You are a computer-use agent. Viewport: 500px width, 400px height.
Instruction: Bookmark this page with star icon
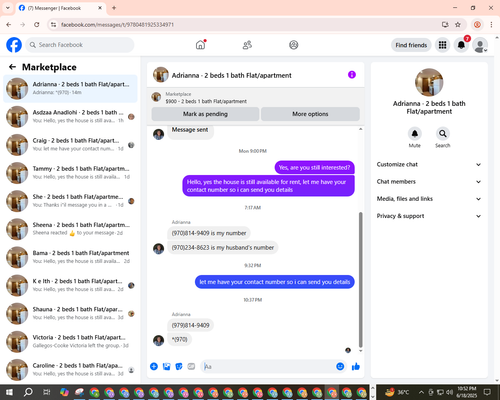458,25
